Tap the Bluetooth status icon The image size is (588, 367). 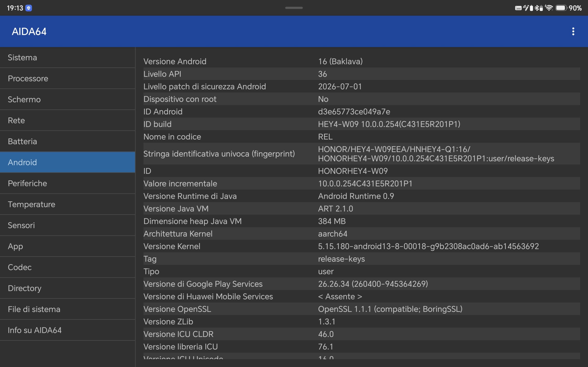coord(537,8)
